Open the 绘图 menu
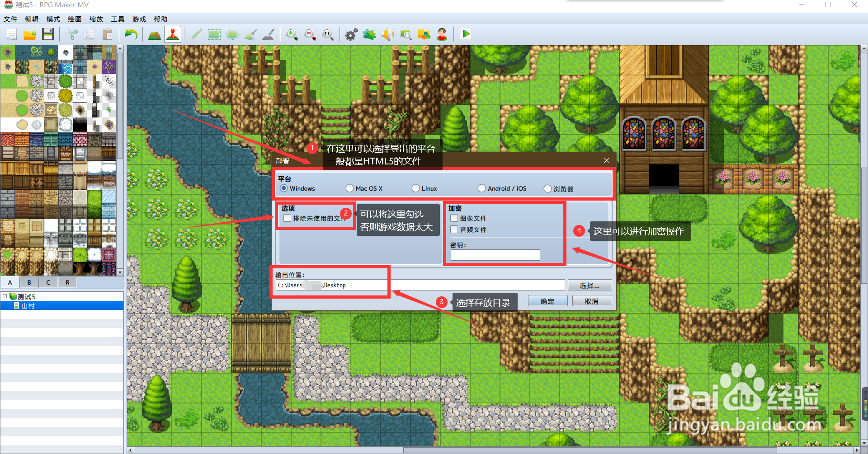The width and height of the screenshot is (868, 454). point(75,19)
